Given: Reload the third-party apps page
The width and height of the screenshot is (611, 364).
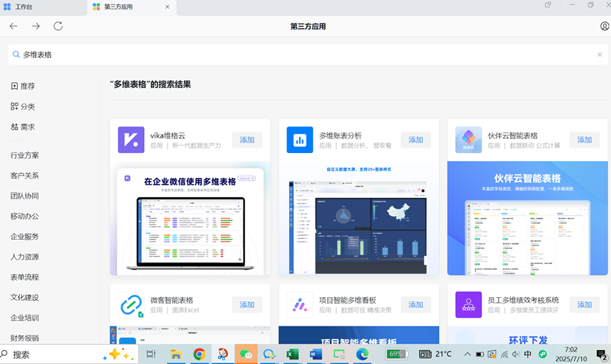Looking at the screenshot, I should click(x=58, y=26).
